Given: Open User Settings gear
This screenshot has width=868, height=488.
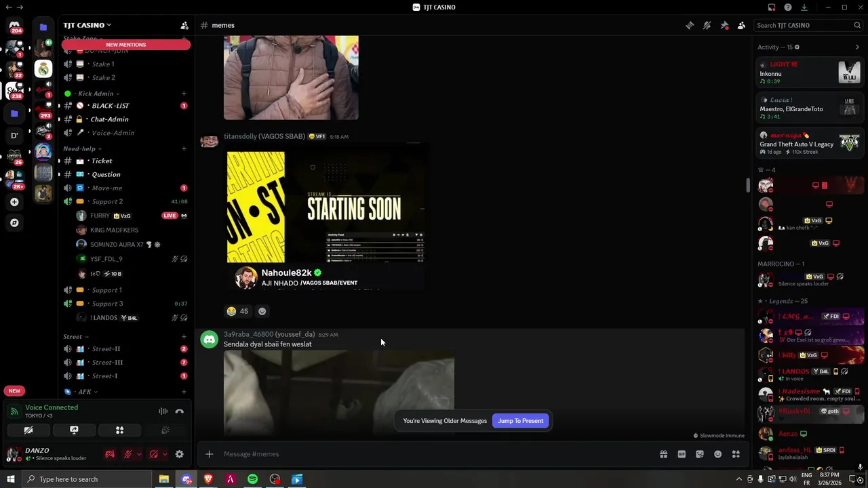Looking at the screenshot, I should click(179, 454).
